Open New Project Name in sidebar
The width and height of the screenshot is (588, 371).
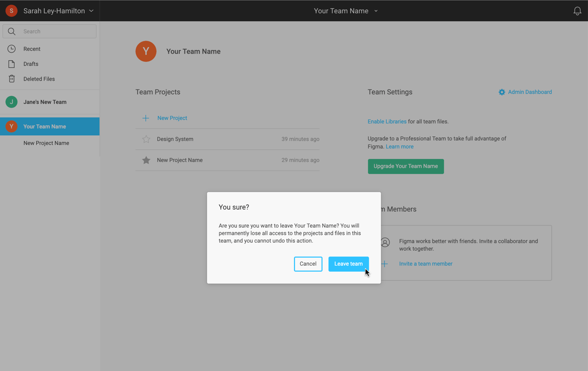pos(46,143)
